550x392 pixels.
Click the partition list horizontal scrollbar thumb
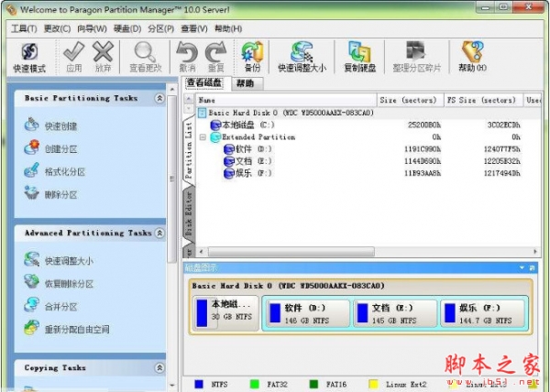pyautogui.click(x=291, y=252)
